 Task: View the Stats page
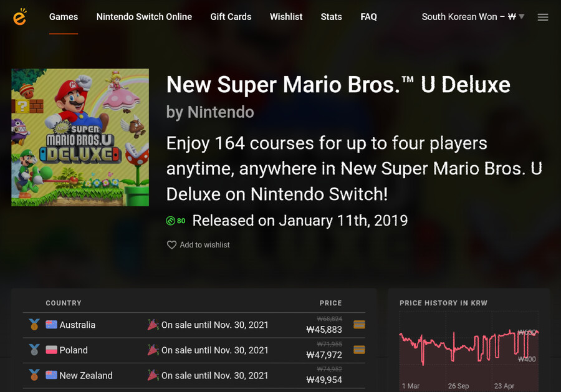click(332, 17)
